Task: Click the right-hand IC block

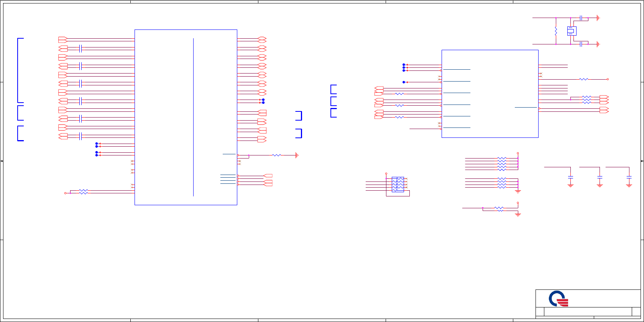Action: [490, 94]
